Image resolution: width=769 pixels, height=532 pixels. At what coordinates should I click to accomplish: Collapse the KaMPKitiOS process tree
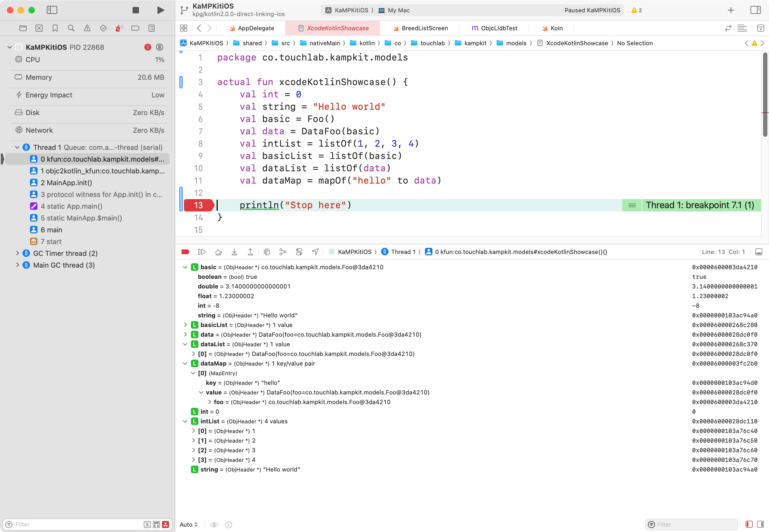coord(10,47)
